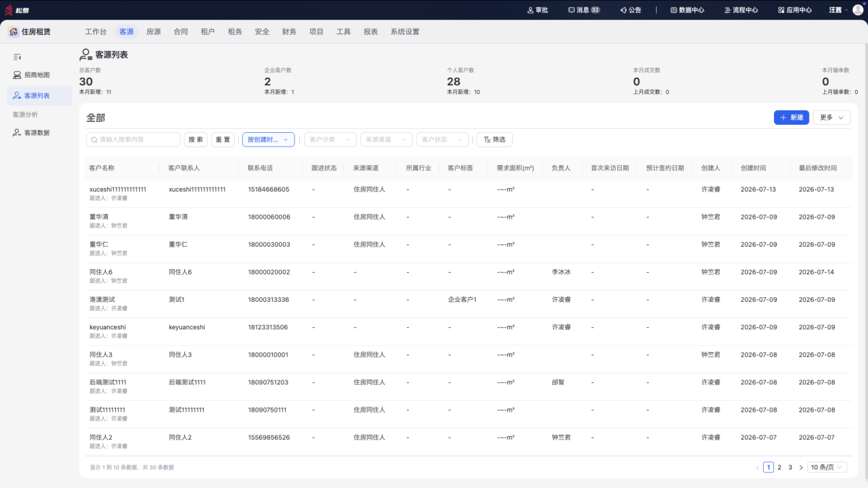This screenshot has width=868, height=488.
Task: Open the 10 条/页 page size dropdown
Action: [827, 468]
